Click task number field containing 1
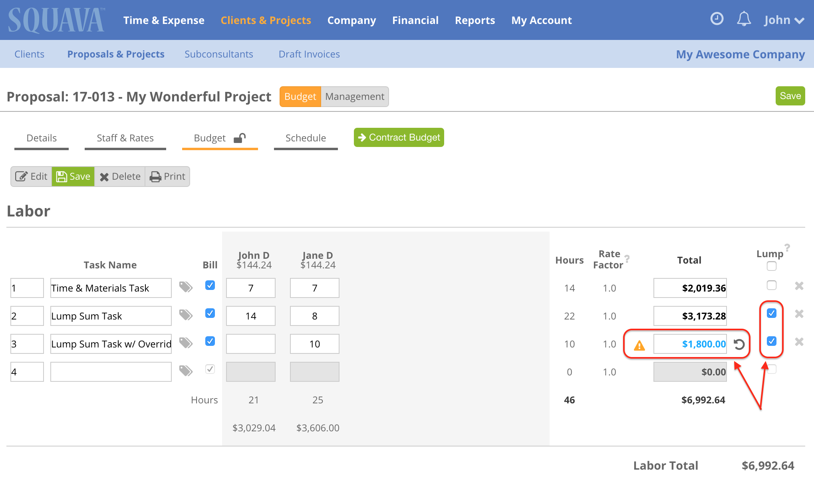The image size is (814, 504). tap(27, 288)
